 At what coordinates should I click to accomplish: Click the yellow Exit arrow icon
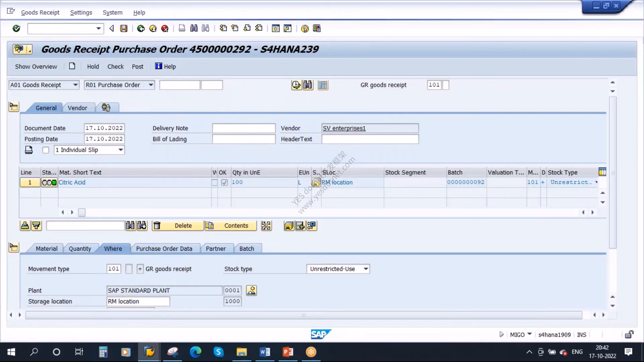coord(153,28)
